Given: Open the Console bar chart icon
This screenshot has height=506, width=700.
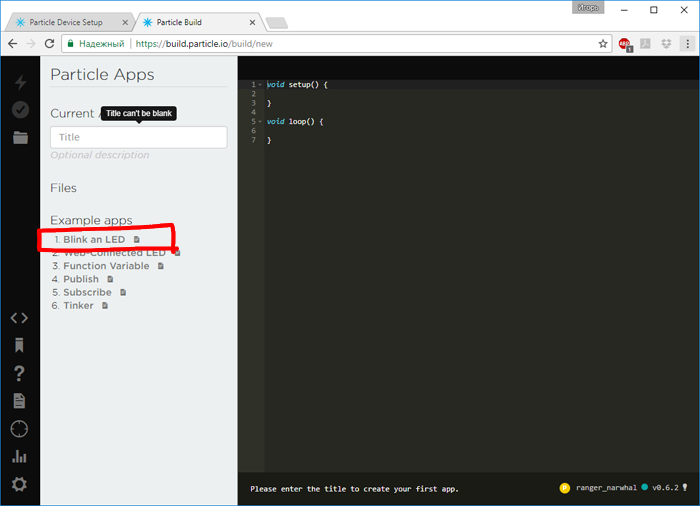Looking at the screenshot, I should [19, 456].
